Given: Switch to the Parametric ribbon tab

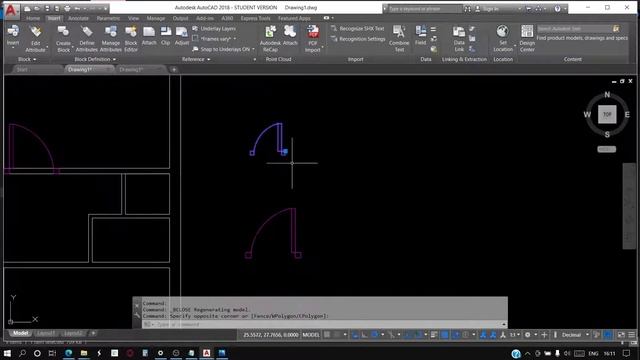Looking at the screenshot, I should point(108,18).
